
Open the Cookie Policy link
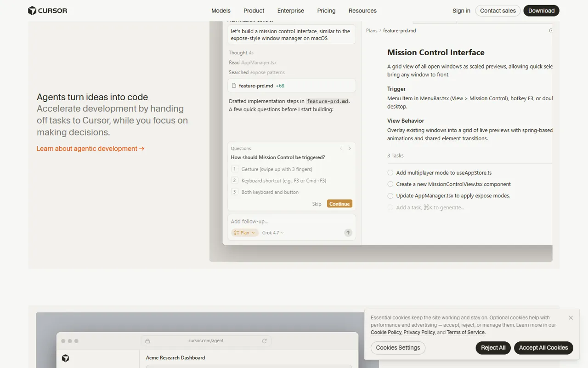[x=386, y=332]
